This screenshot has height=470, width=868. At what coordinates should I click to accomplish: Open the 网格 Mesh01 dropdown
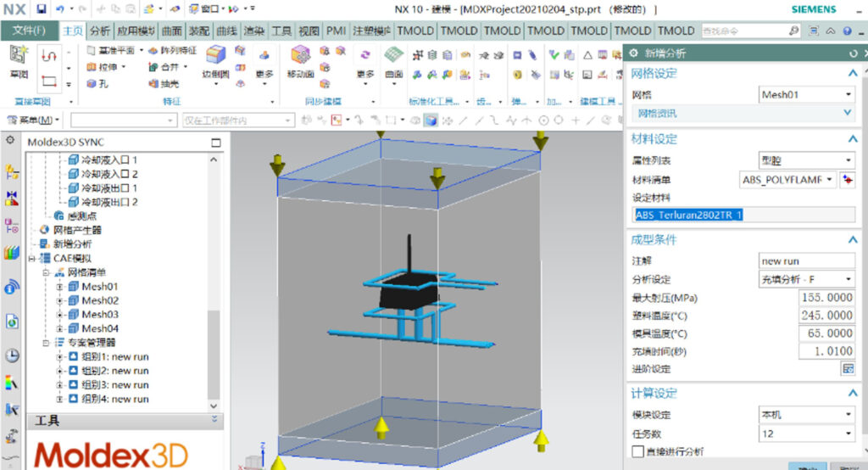(x=807, y=95)
